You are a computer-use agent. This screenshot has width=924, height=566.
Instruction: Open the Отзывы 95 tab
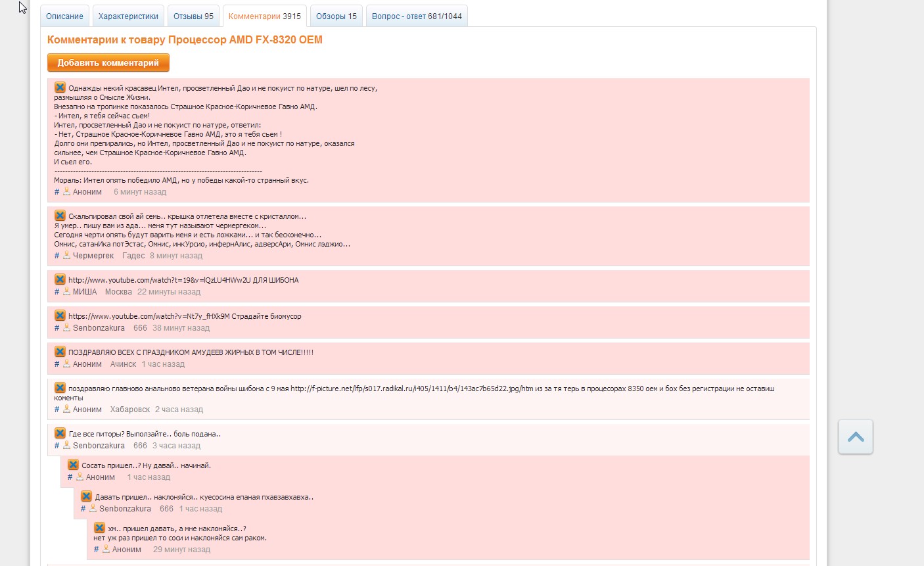coord(193,16)
